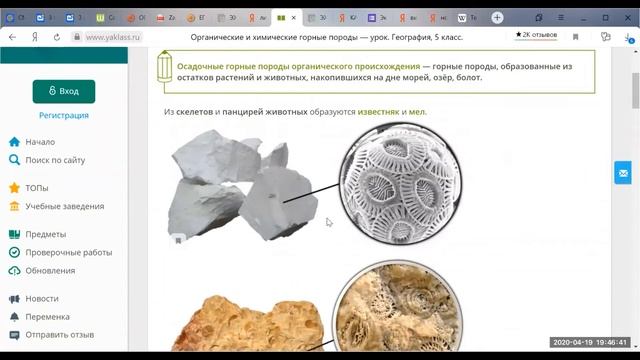Click the magnifier search icon in the sidebar

[x=14, y=160]
